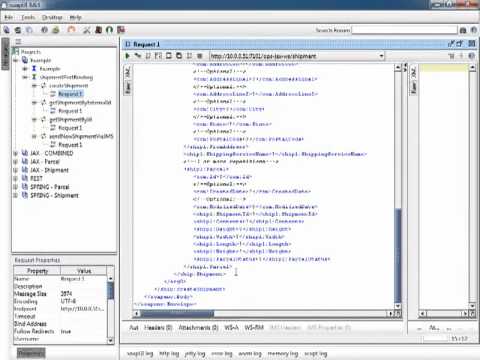Open the File menu
This screenshot has height=360, width=480.
click(x=9, y=17)
